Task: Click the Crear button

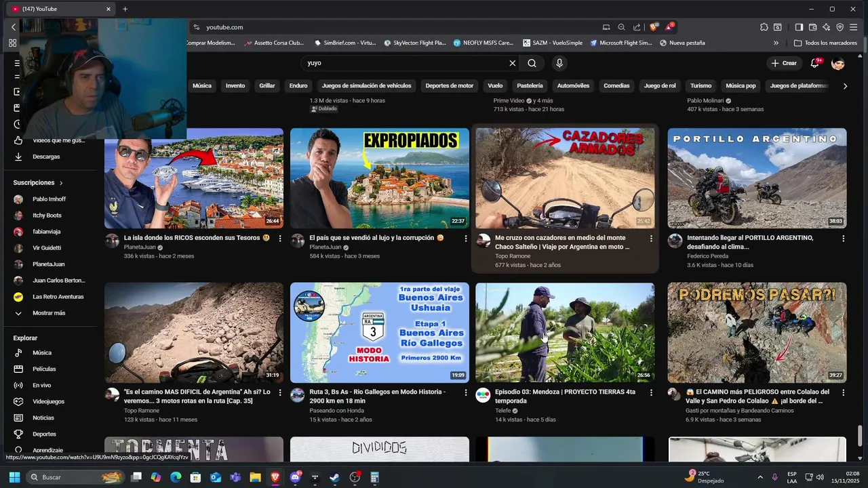Action: [x=783, y=63]
